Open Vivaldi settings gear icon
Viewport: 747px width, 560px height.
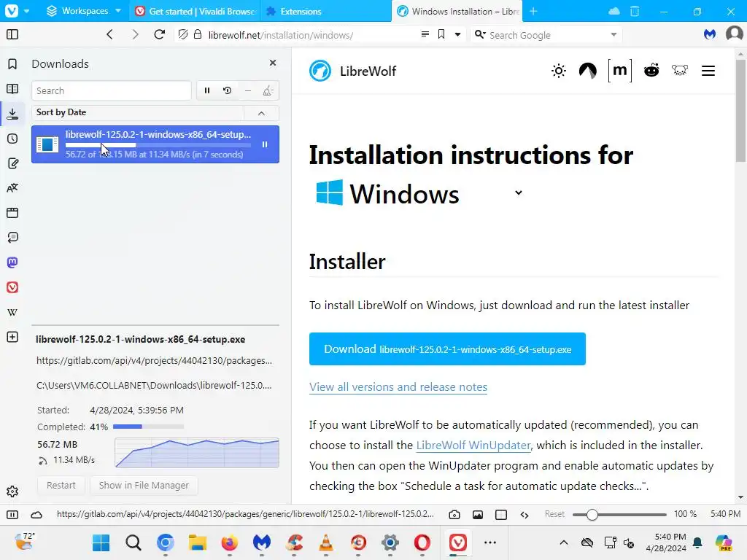point(12,491)
